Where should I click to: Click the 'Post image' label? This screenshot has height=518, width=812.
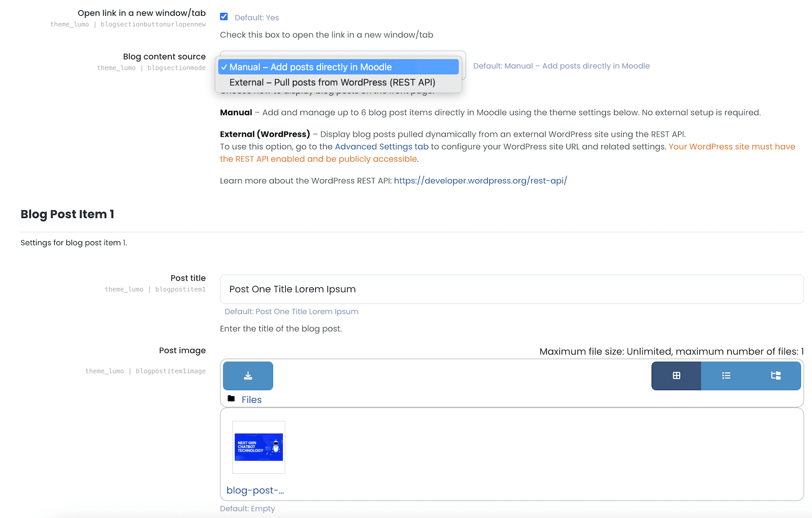[183, 350]
